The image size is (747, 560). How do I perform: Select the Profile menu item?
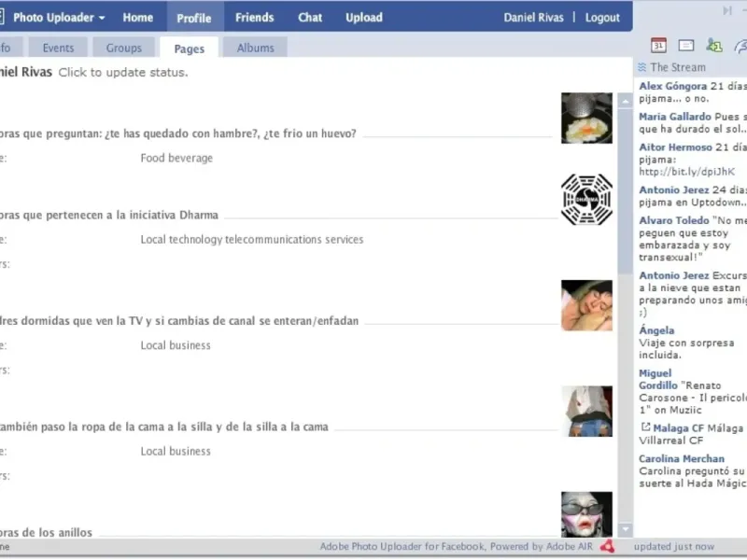pos(194,18)
